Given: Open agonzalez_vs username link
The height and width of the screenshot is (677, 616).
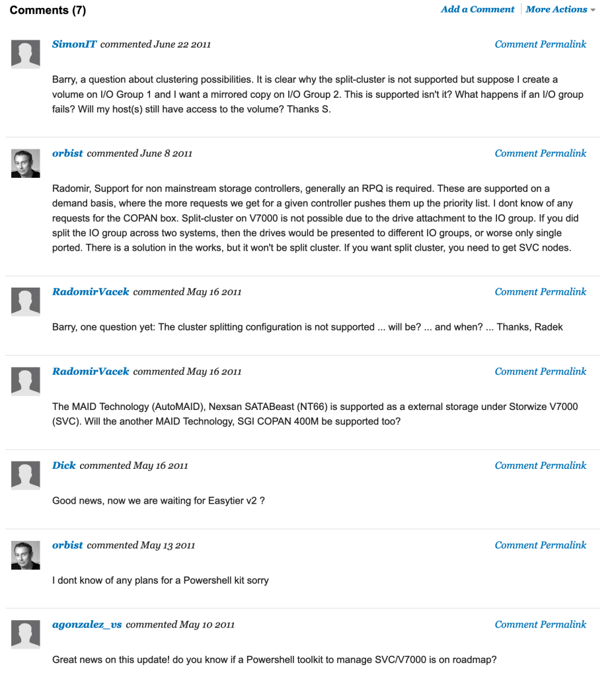Looking at the screenshot, I should pyautogui.click(x=87, y=624).
